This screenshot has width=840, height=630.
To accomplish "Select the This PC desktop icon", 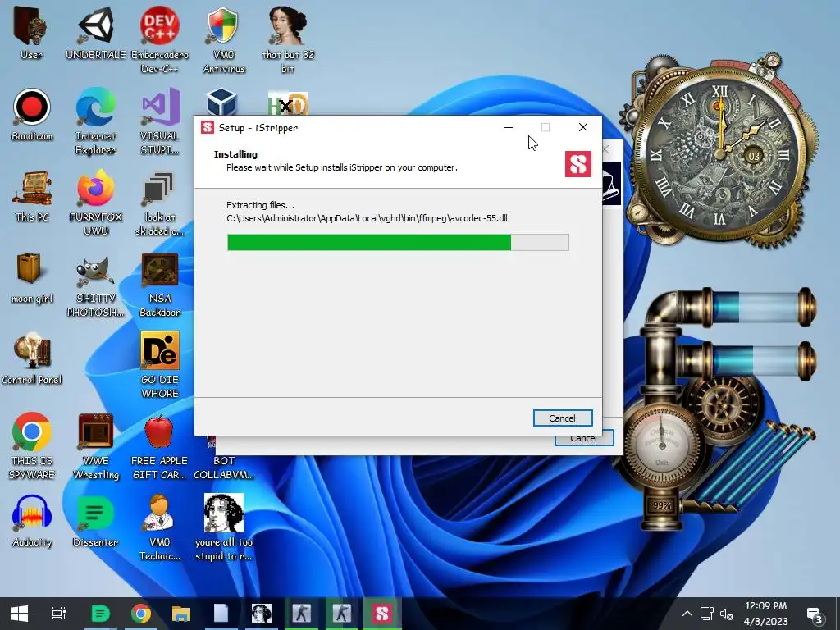I will point(32,196).
